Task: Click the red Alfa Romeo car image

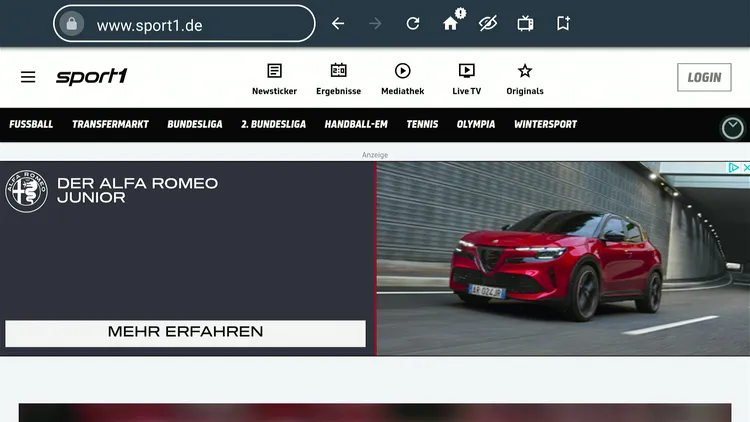Action: (x=563, y=258)
